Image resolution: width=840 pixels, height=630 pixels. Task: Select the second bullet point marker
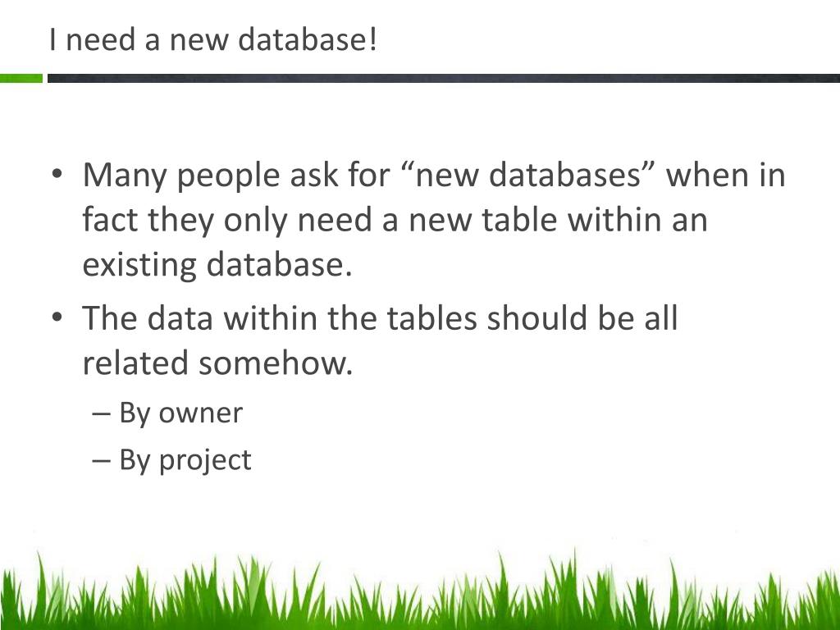57,317
